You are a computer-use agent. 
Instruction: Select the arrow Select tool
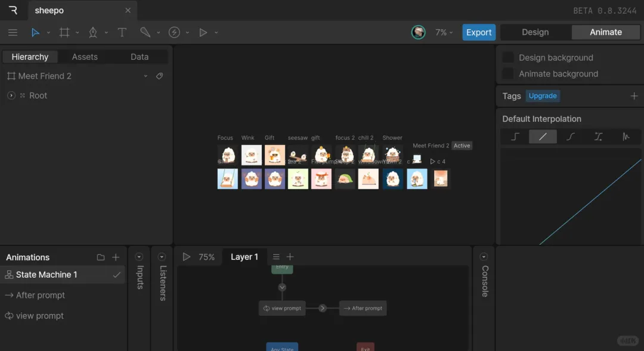(35, 32)
